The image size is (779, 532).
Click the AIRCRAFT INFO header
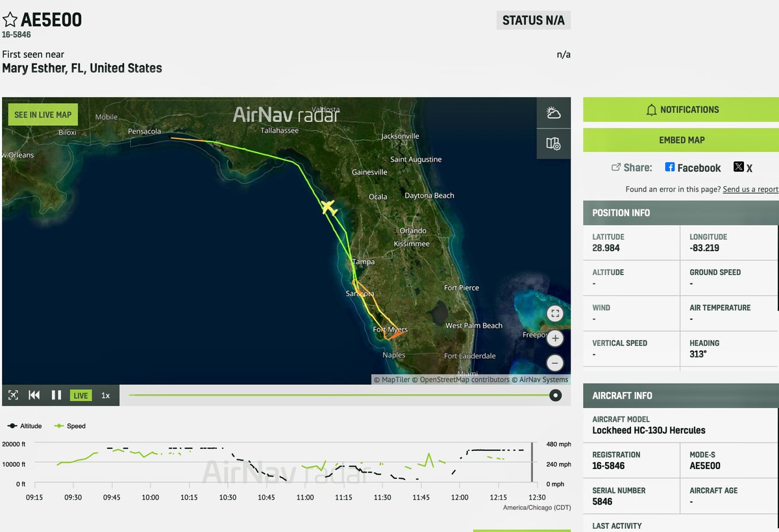681,396
